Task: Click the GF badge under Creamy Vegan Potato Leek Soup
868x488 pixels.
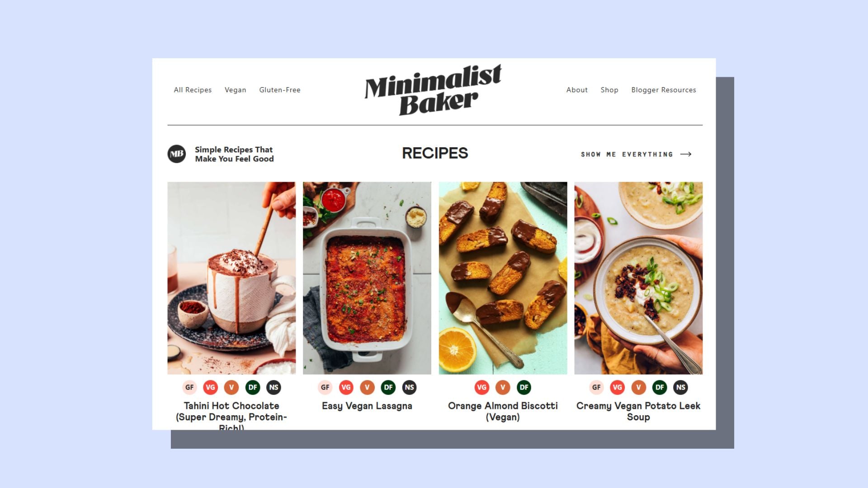Action: point(596,387)
